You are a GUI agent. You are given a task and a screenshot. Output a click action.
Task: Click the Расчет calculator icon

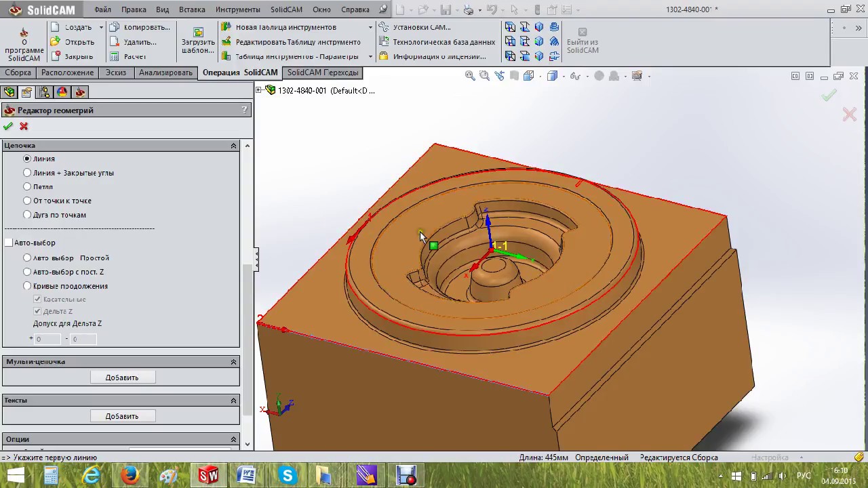point(115,56)
